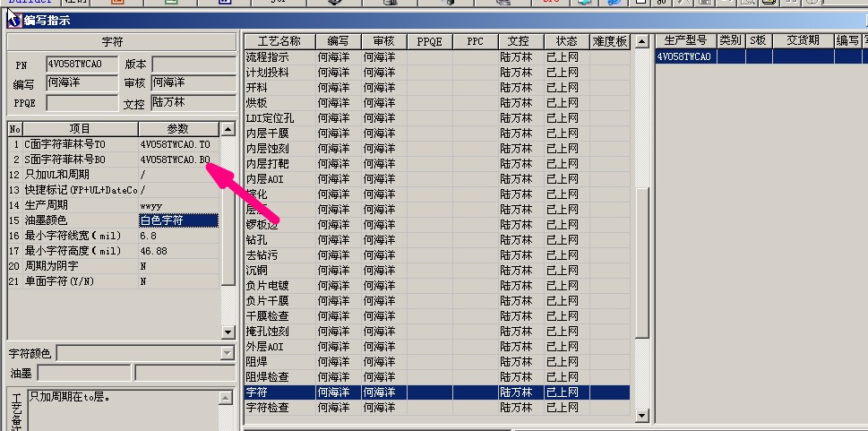
Task: Select the 油墨颜色 parameter row
Action: click(x=114, y=220)
